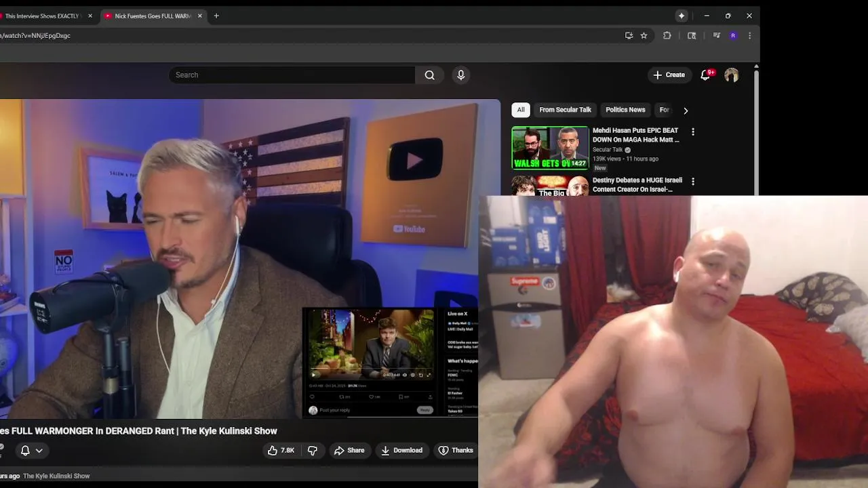
Task: Click '139K views • 11 hours ago' text
Action: [x=625, y=159]
